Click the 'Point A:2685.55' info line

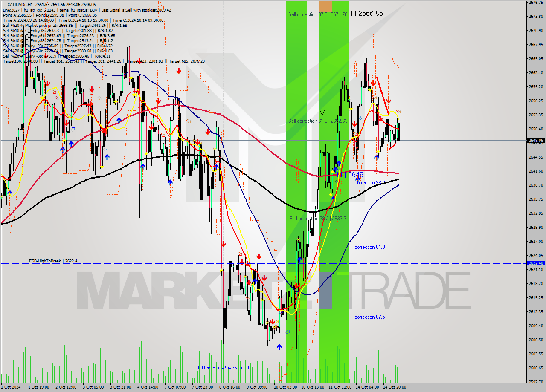(x=50, y=15)
